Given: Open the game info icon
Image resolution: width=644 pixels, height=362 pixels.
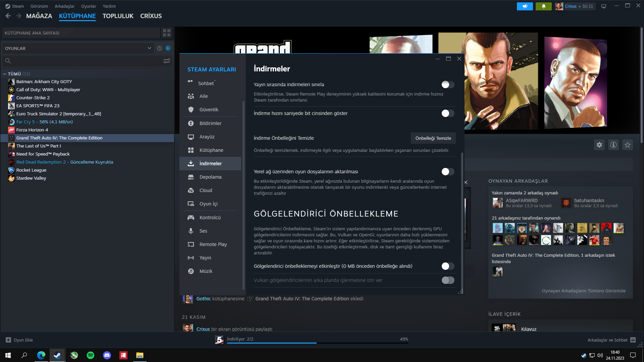Looking at the screenshot, I should [613, 145].
